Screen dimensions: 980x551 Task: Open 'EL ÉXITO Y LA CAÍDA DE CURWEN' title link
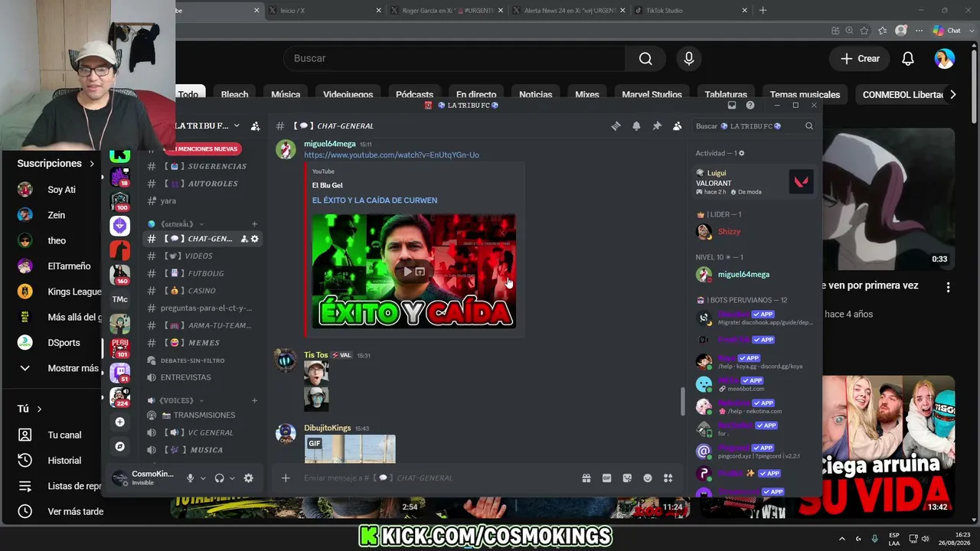click(x=374, y=201)
